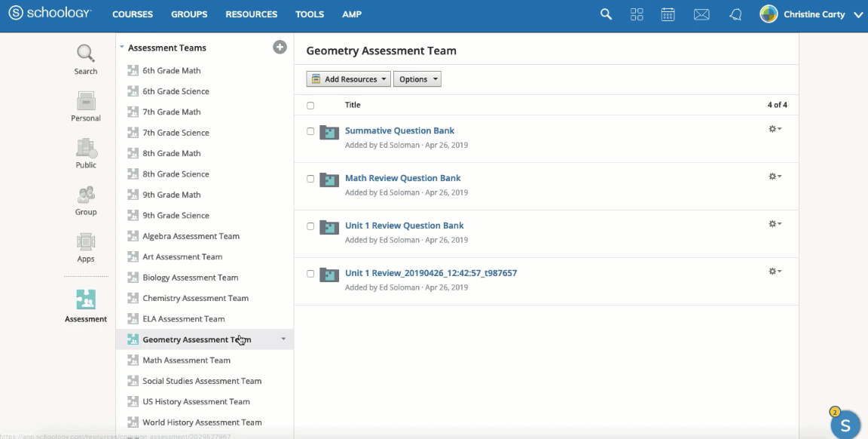Open the calendar icon in the header
868x439 pixels.
tap(668, 14)
